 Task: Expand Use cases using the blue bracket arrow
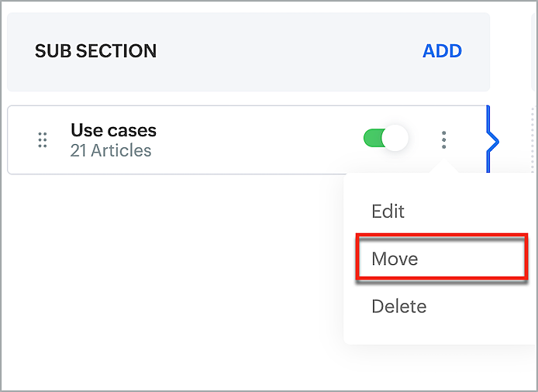pyautogui.click(x=492, y=140)
